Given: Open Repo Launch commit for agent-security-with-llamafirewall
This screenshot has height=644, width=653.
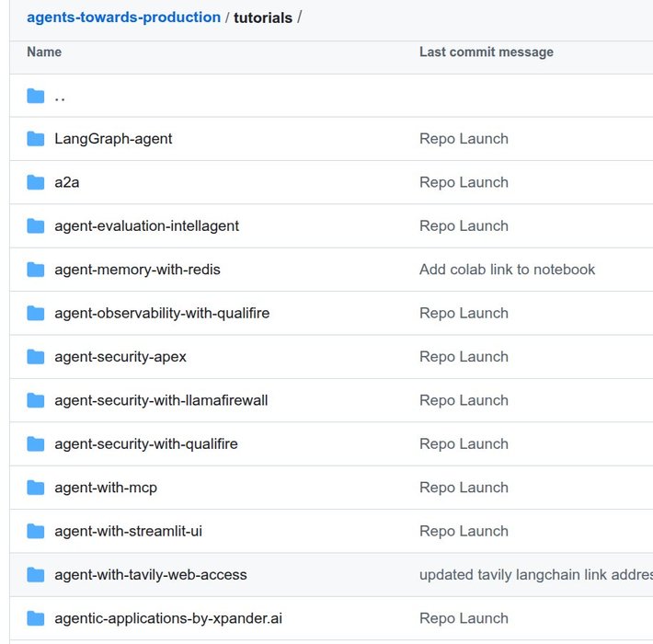Looking at the screenshot, I should (464, 400).
